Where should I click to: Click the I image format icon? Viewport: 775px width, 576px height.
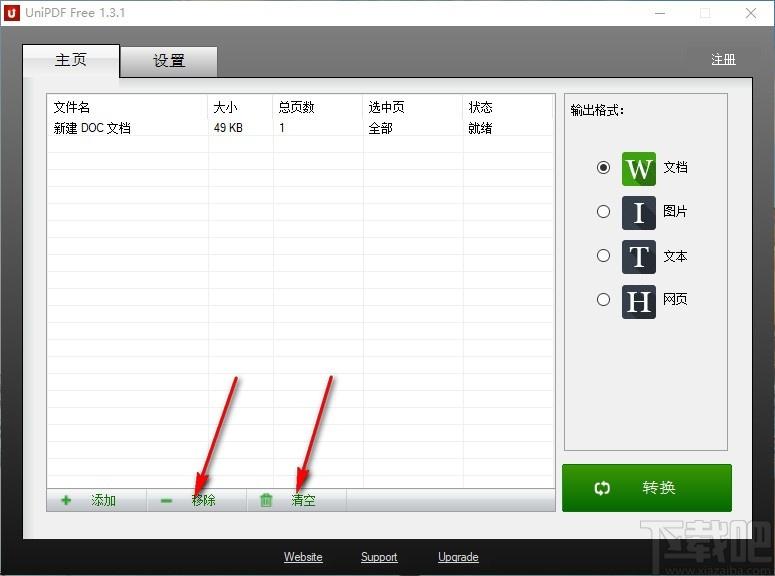pyautogui.click(x=639, y=213)
